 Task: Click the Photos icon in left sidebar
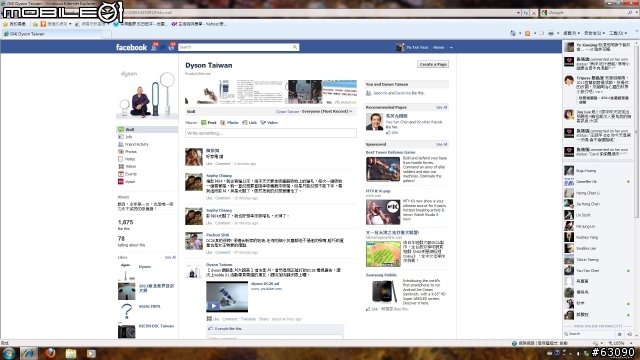pyautogui.click(x=121, y=151)
